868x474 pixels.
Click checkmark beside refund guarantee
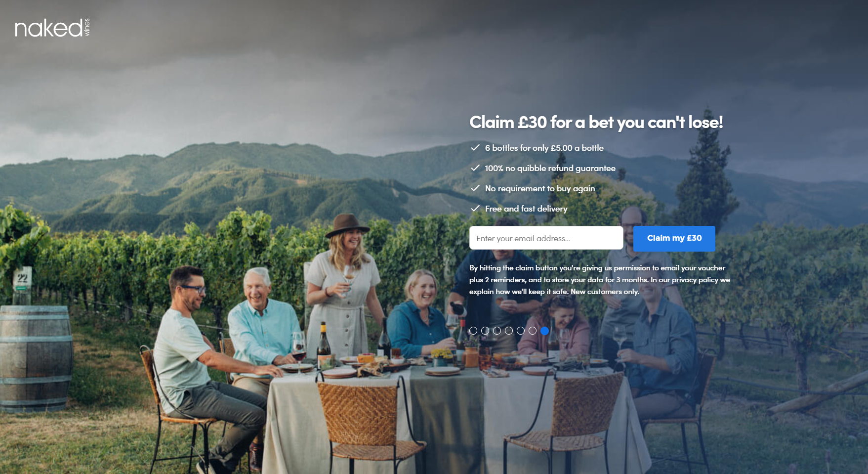coord(475,168)
